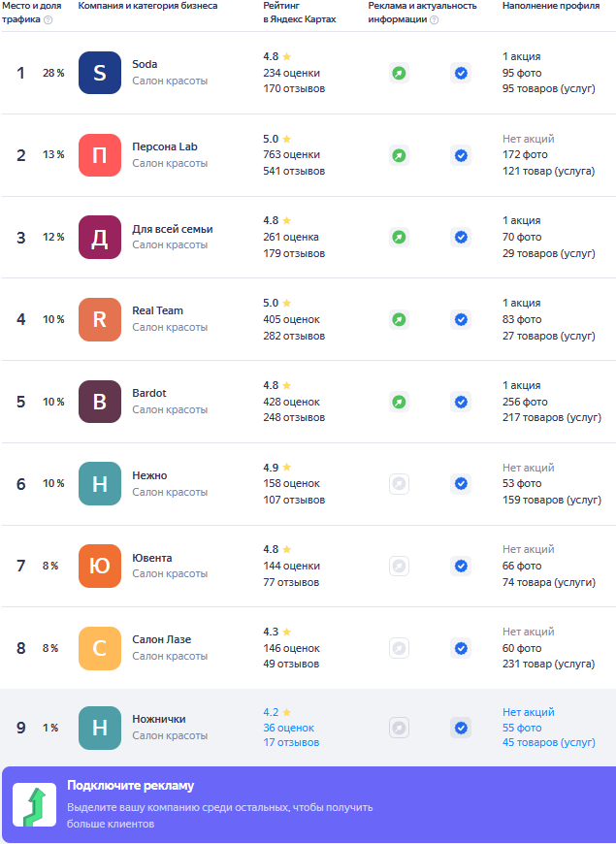The width and height of the screenshot is (616, 844).
Task: Click the Real Team avatar icon
Action: click(x=100, y=319)
